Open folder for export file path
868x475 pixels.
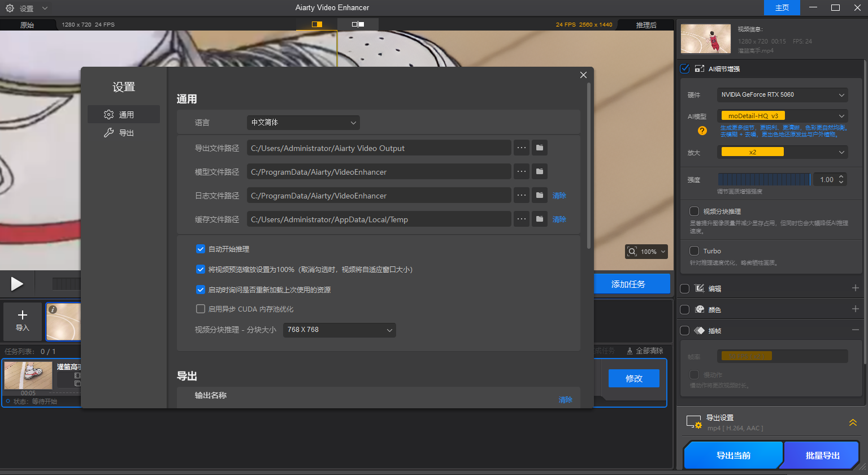coord(540,148)
